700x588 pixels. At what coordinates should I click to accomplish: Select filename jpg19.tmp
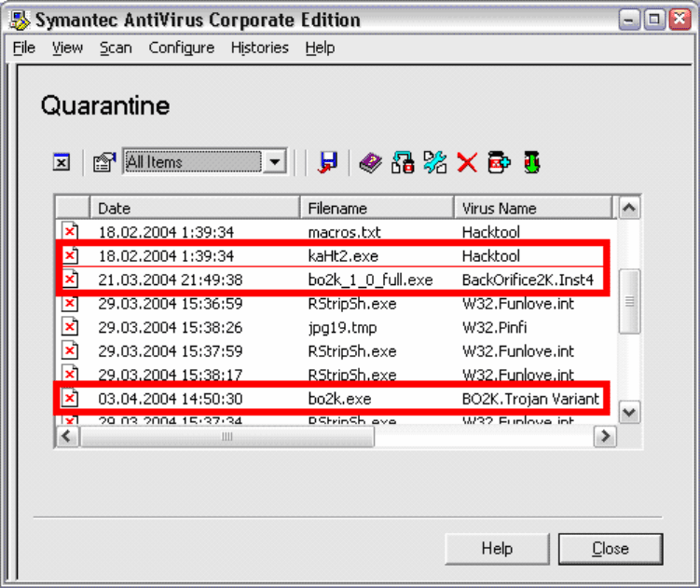click(x=342, y=328)
